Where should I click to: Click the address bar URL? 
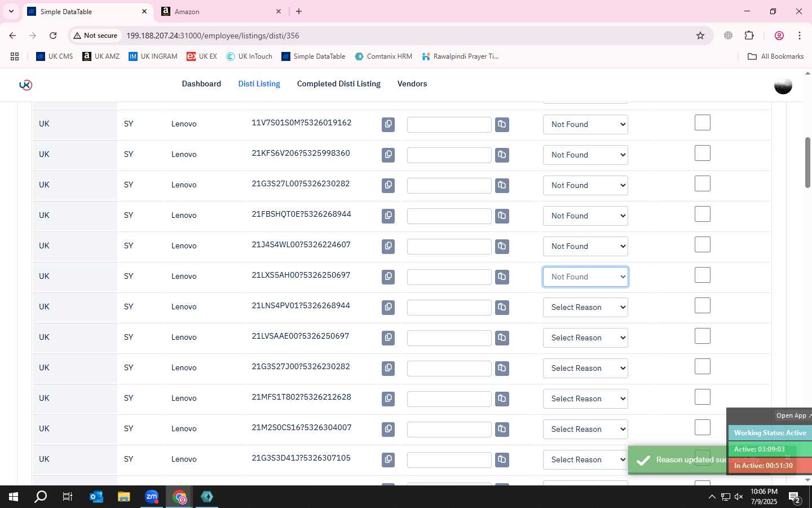tap(213, 36)
